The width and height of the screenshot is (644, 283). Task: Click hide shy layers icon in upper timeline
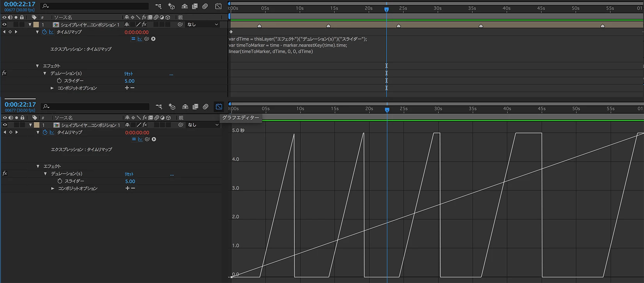(x=185, y=6)
